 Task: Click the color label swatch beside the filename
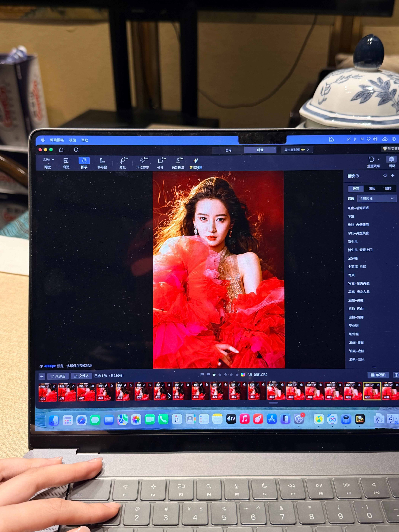pyautogui.click(x=243, y=375)
